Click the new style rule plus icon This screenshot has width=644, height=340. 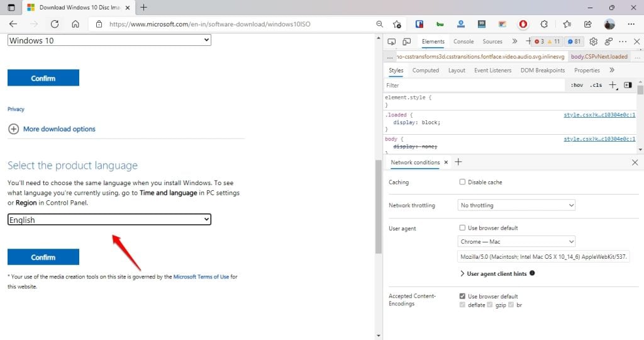[x=613, y=85]
